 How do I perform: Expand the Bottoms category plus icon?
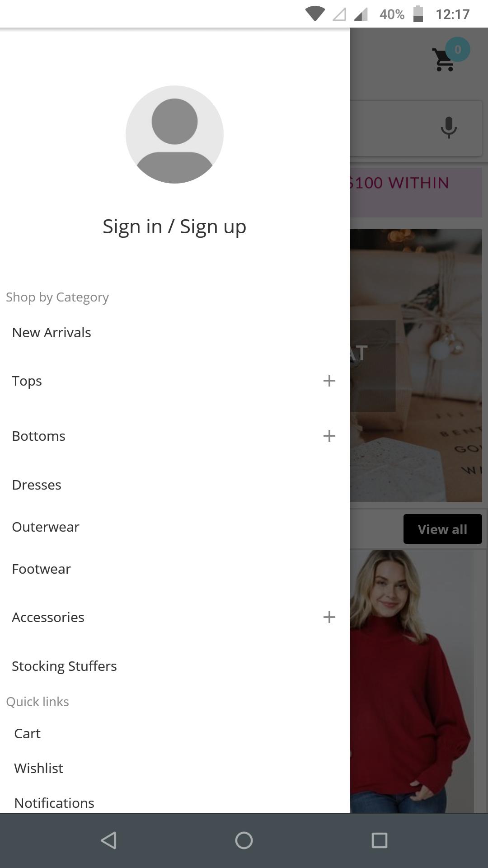(329, 436)
